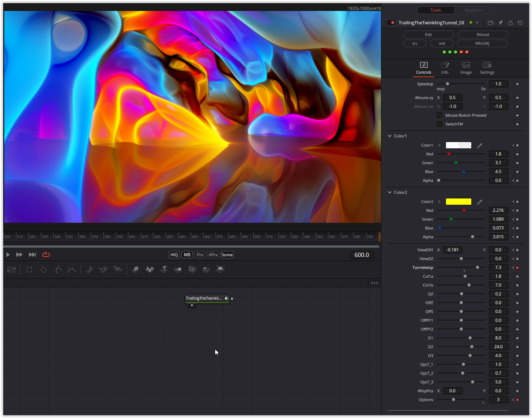Click the keyframe diamond for Options
Image resolution: width=532 pixels, height=418 pixels.
(518, 400)
